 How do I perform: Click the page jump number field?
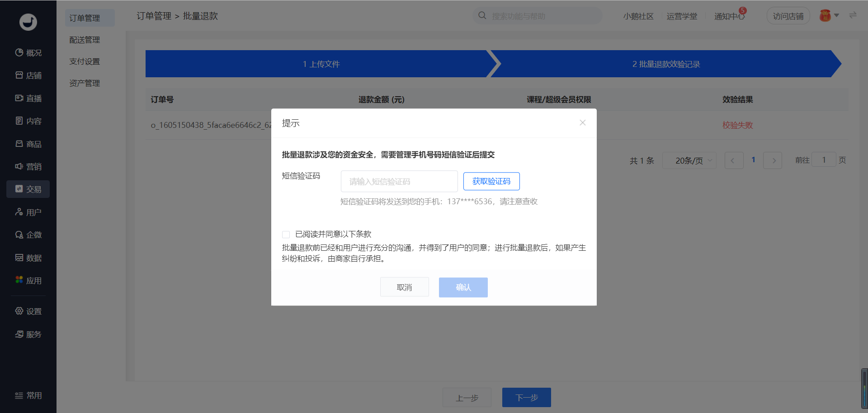coord(824,160)
